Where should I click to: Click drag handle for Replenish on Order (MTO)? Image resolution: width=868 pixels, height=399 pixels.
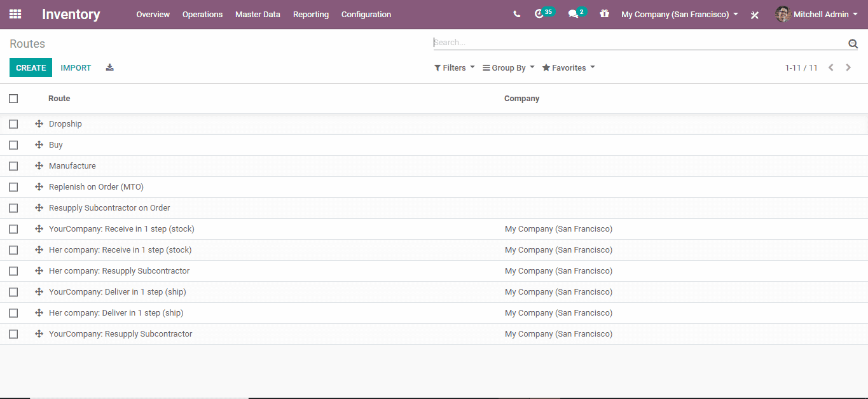pyautogui.click(x=39, y=187)
